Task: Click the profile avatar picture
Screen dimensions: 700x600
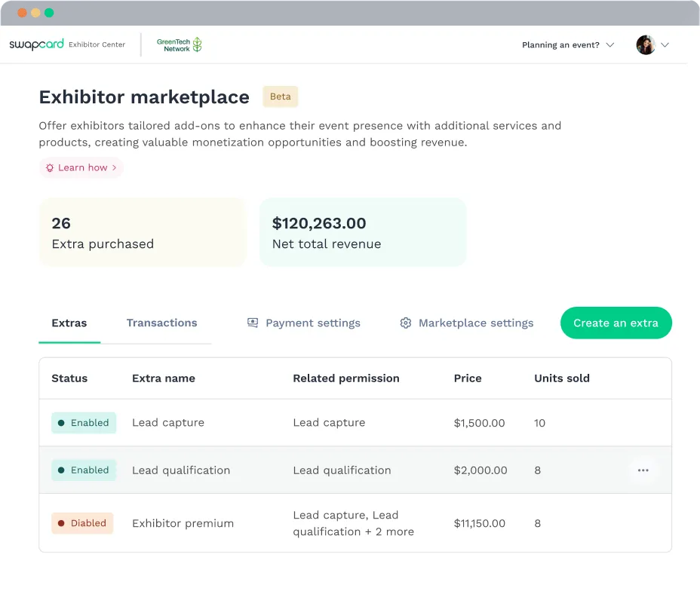Action: [646, 44]
